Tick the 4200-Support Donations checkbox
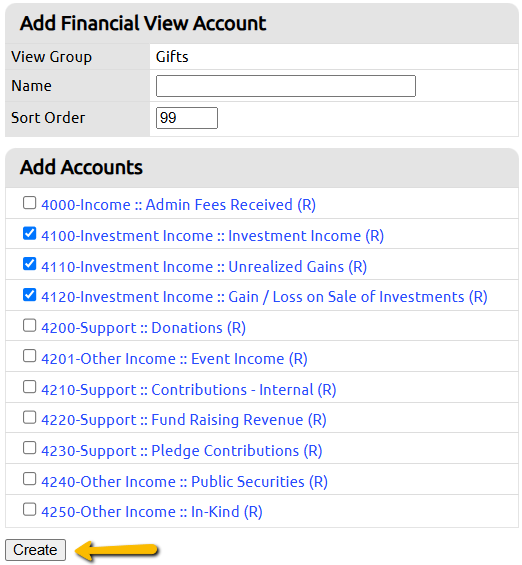The width and height of the screenshot is (522, 565). 29,326
